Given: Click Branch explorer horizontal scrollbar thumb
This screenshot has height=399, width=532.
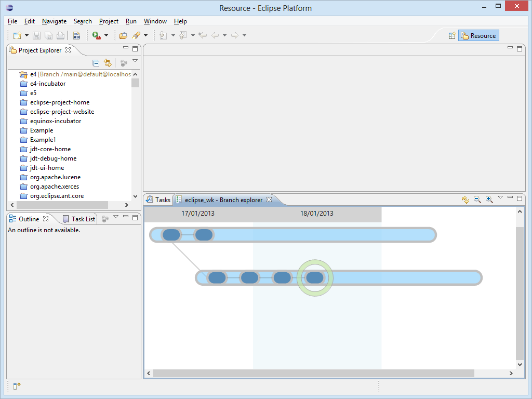Looking at the screenshot, I should (313, 373).
